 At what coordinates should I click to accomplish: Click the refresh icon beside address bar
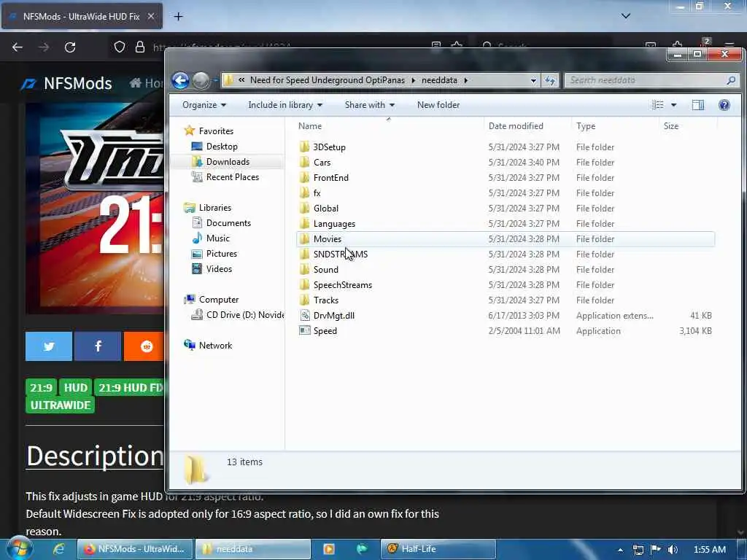click(x=550, y=80)
